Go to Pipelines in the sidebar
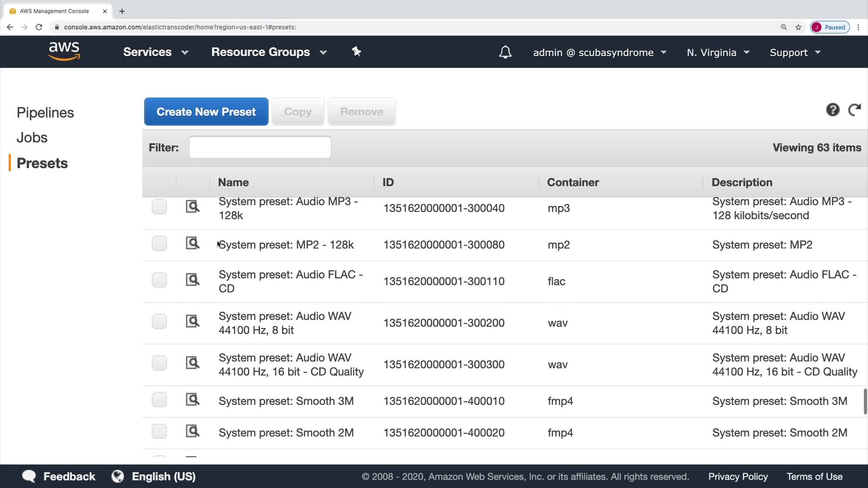 (x=45, y=112)
